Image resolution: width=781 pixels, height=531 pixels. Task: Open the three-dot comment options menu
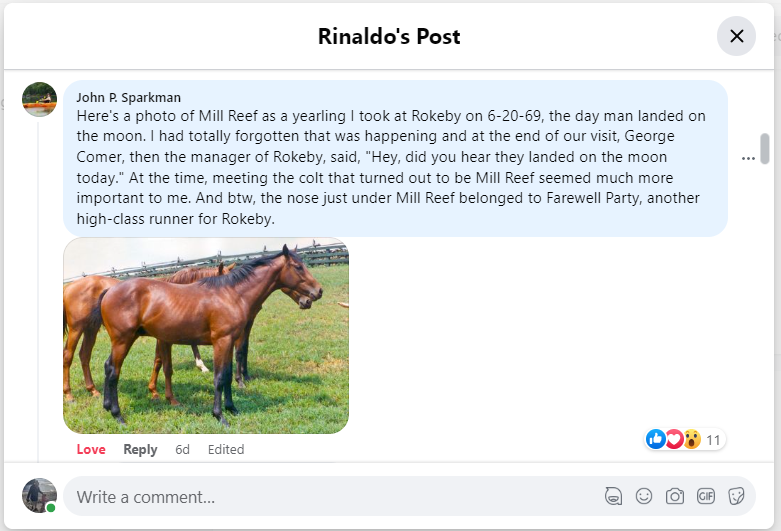coord(748,158)
